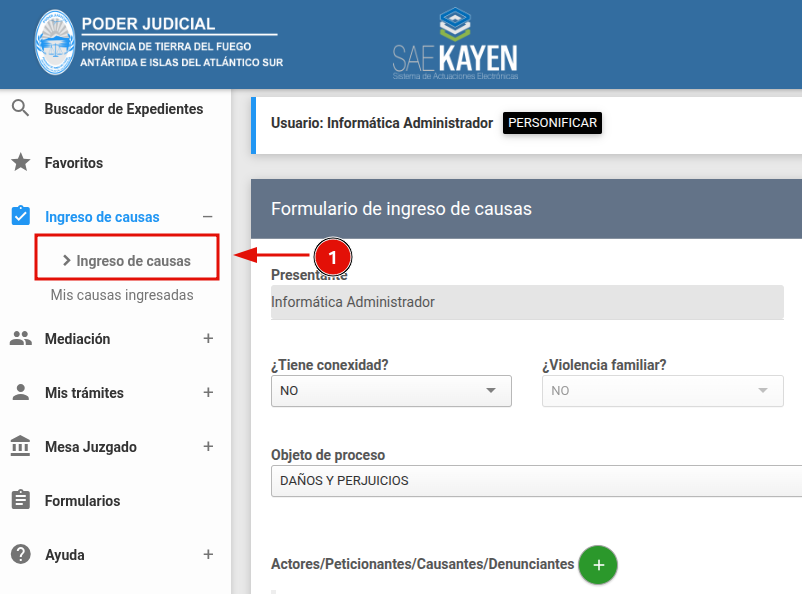The width and height of the screenshot is (802, 594).
Task: Open the ¿Violencia familiar? dropdown
Action: 662,391
